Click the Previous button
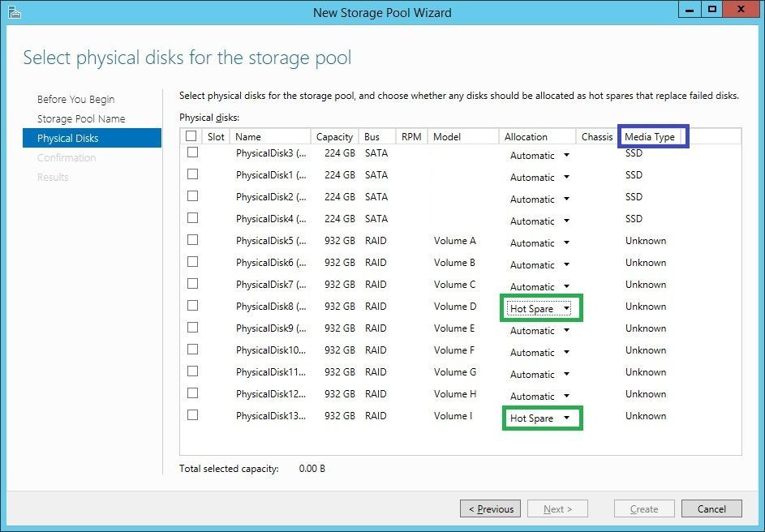This screenshot has height=532, width=765. [490, 509]
